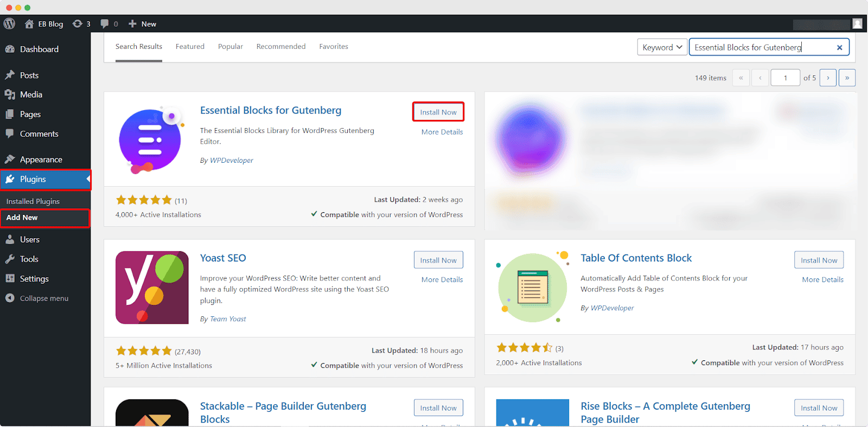Open the EB Blog home icon
The image size is (868, 427).
click(29, 24)
